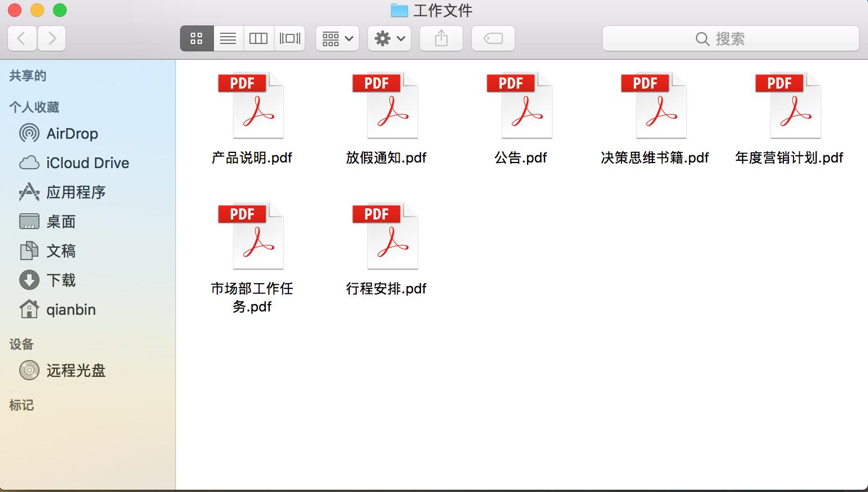868x492 pixels.
Task: Select 文稿 in the sidebar
Action: click(x=60, y=251)
